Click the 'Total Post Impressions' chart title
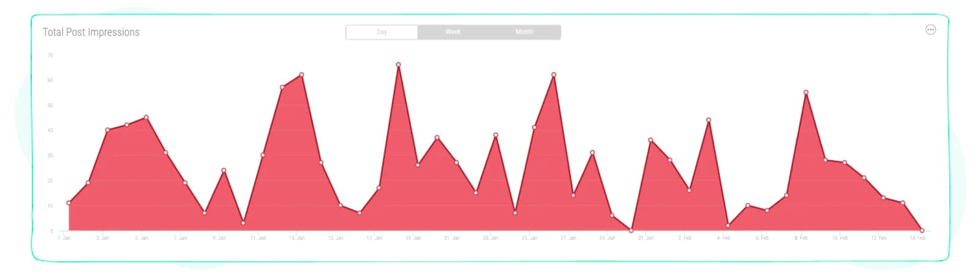Image resolution: width=980 pixels, height=276 pixels. pos(91,32)
